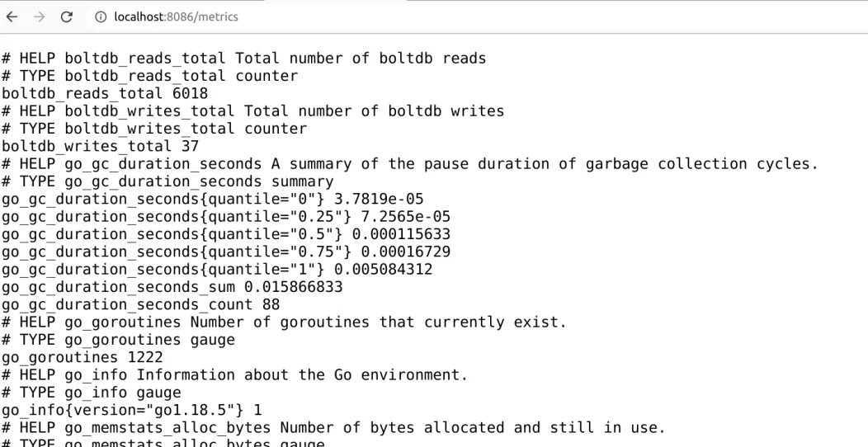Click the go_gc_duration_seconds quantile="0.25" line
The image size is (868, 447).
pyautogui.click(x=226, y=216)
